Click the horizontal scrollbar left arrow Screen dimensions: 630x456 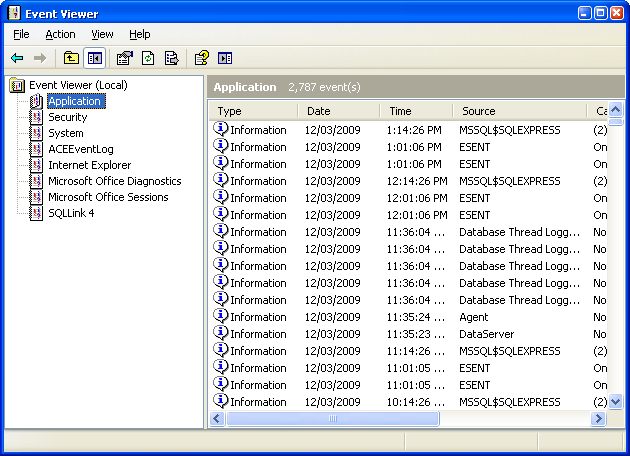[217, 419]
